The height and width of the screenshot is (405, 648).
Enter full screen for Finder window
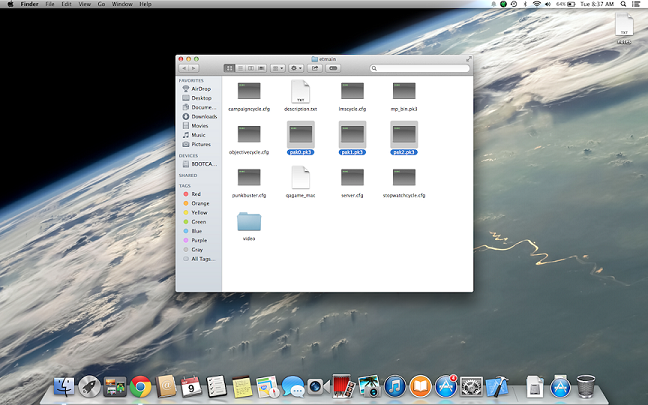pos(469,59)
